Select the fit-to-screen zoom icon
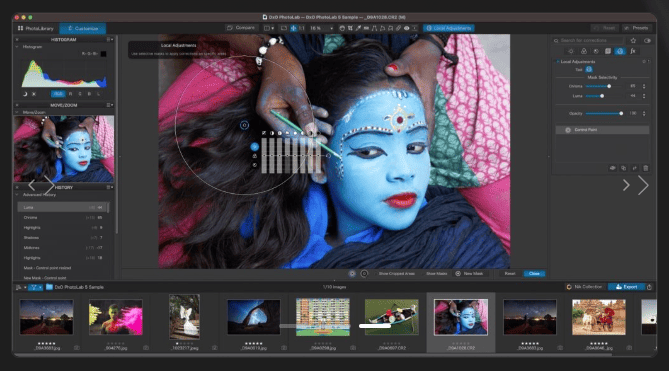The image size is (669, 371). pyautogui.click(x=284, y=28)
